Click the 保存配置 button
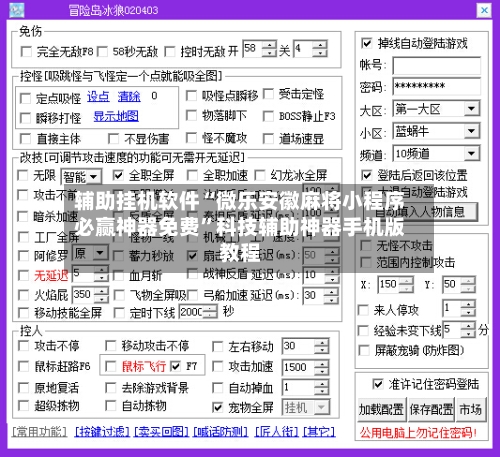Image resolution: width=500 pixels, height=457 pixels. (431, 409)
